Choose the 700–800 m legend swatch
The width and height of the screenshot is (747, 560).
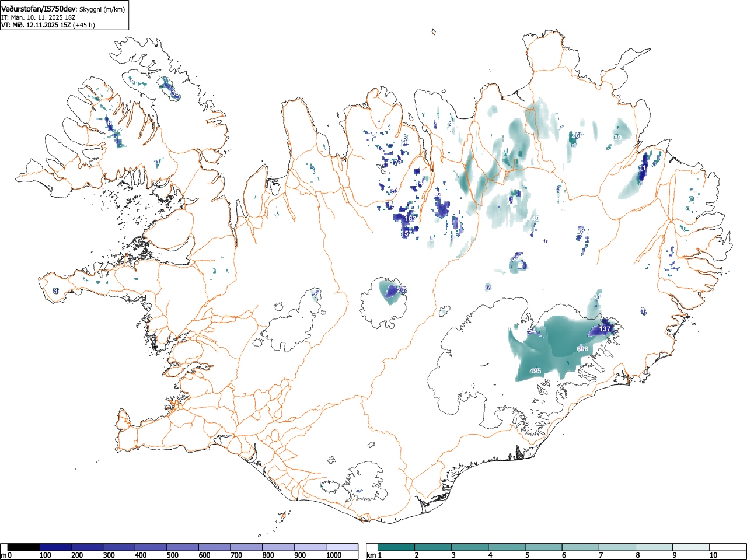click(x=246, y=547)
